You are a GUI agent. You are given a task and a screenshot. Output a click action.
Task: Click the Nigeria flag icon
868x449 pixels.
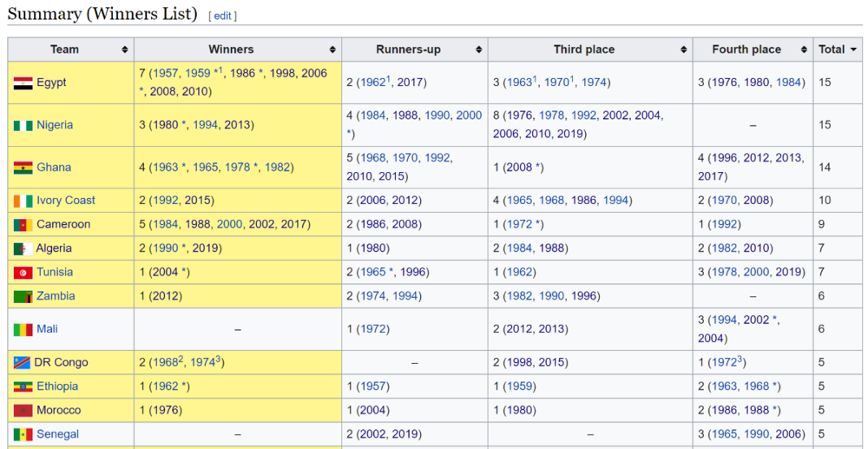tap(23, 125)
